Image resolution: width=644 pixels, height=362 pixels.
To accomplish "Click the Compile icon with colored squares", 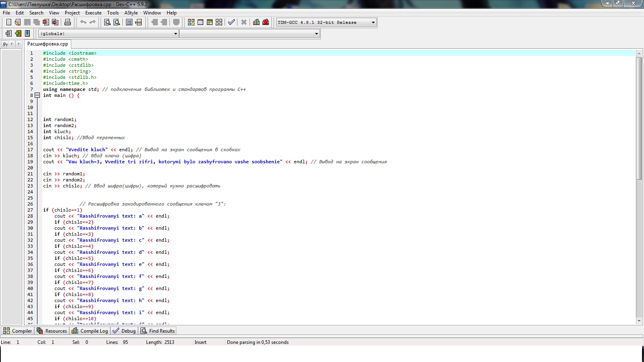I will point(191,22).
